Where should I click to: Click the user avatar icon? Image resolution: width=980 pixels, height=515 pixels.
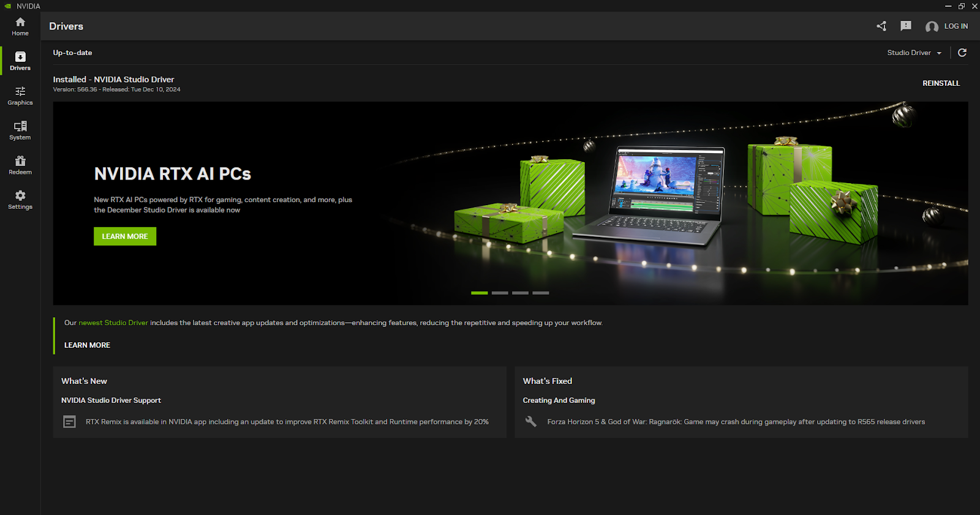click(x=932, y=26)
